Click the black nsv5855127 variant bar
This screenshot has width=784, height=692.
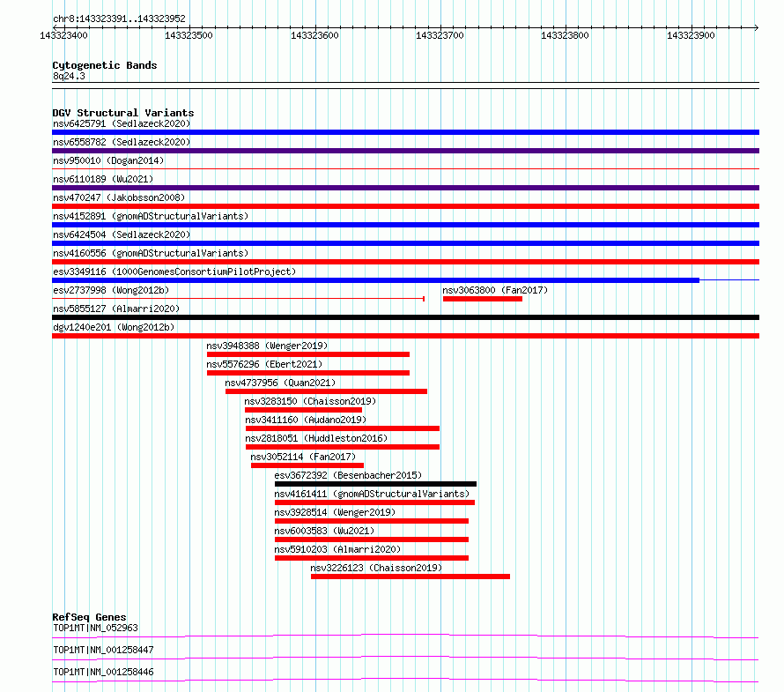[x=405, y=317]
